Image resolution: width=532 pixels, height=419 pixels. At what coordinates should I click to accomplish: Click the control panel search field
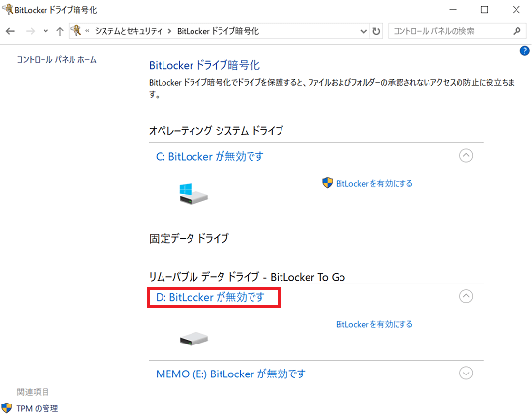point(450,31)
